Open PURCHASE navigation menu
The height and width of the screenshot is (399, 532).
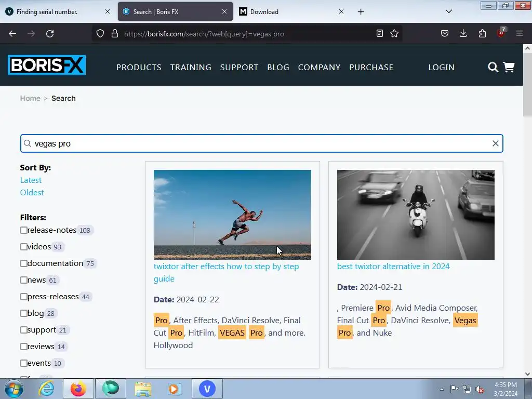pyautogui.click(x=371, y=67)
